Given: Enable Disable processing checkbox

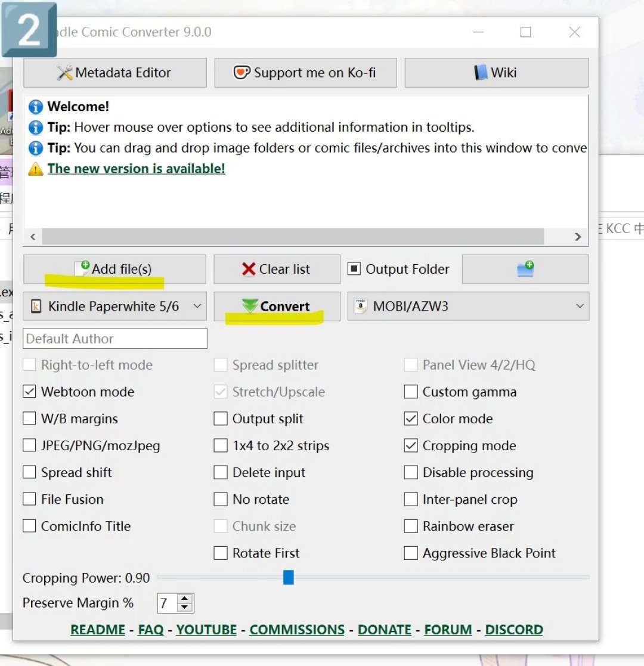Looking at the screenshot, I should (411, 472).
